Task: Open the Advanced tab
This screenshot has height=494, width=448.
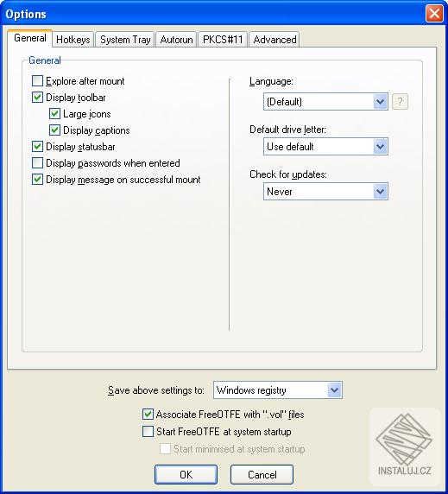Action: coord(274,40)
